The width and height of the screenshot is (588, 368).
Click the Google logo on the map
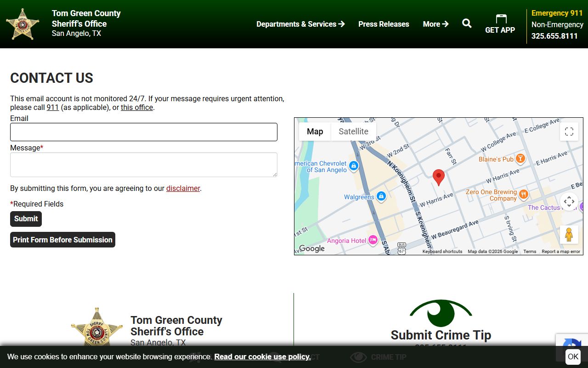click(311, 248)
